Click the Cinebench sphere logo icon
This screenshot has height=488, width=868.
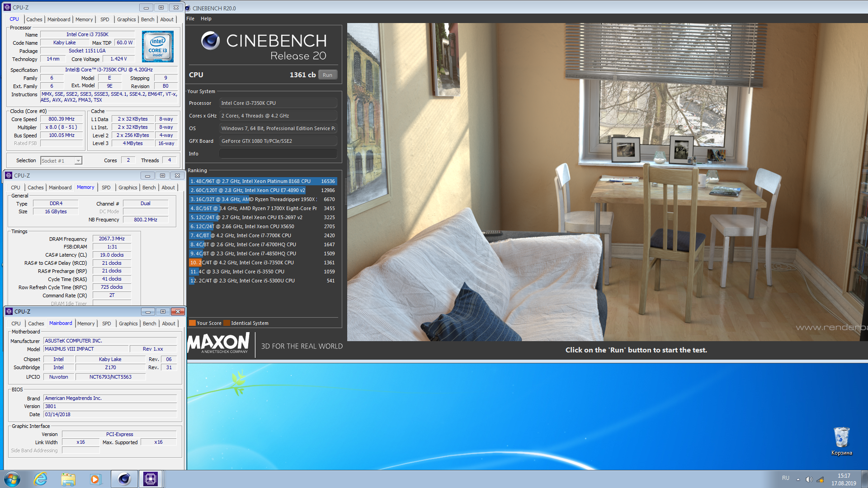pyautogui.click(x=210, y=41)
